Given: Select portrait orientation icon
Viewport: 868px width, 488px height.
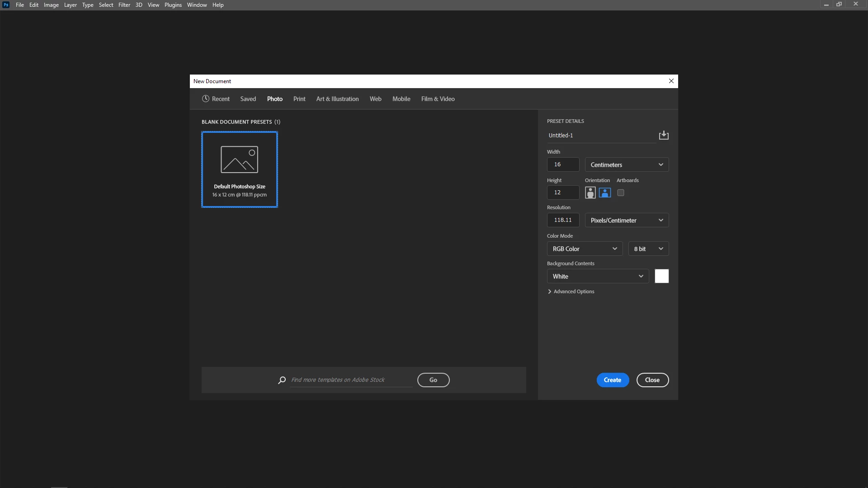Looking at the screenshot, I should tap(590, 192).
